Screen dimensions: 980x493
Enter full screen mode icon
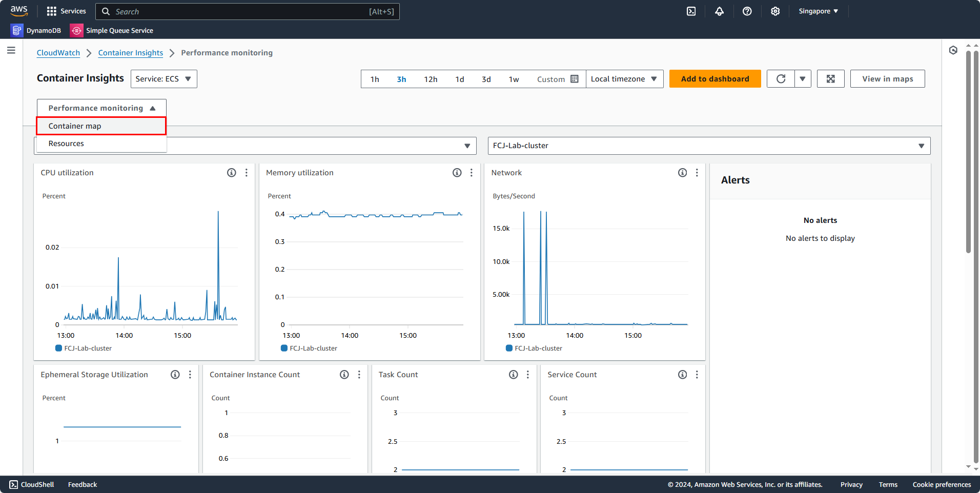831,79
